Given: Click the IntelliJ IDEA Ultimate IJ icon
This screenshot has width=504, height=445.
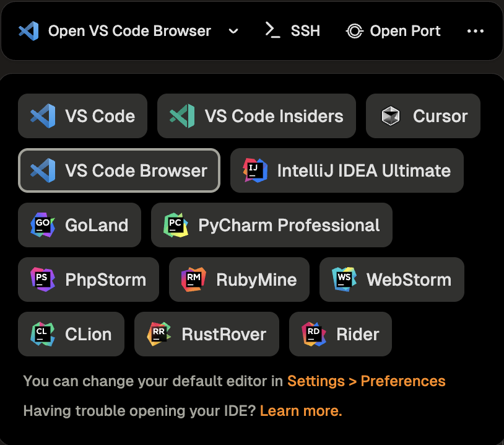Looking at the screenshot, I should [x=255, y=170].
